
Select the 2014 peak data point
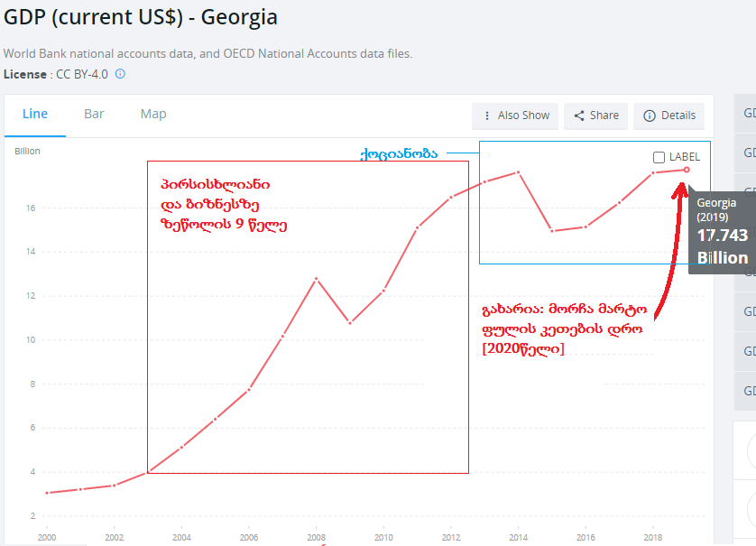[x=519, y=171]
